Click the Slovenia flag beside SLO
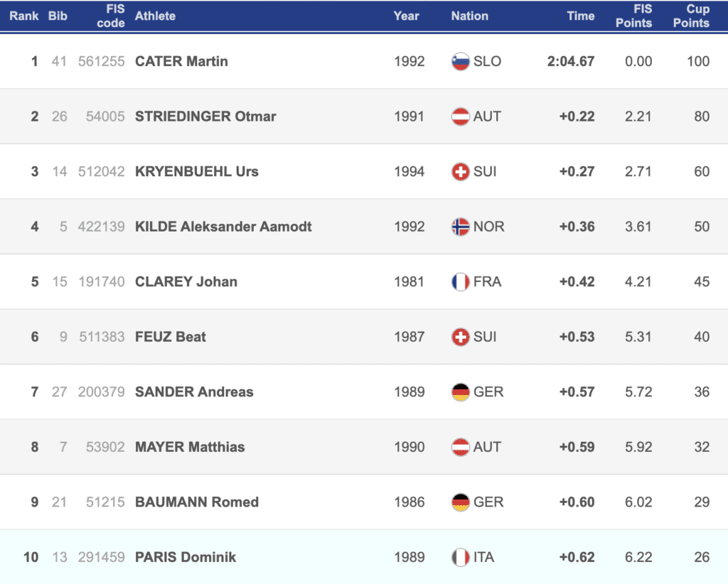 pos(461,62)
